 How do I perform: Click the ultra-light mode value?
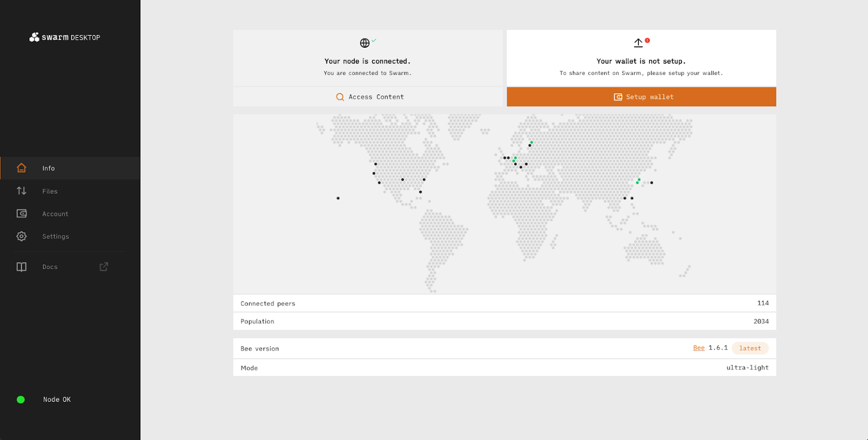(x=747, y=368)
